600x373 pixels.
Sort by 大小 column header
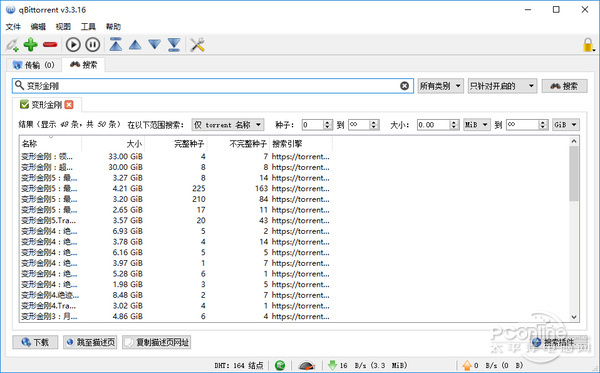click(113, 144)
